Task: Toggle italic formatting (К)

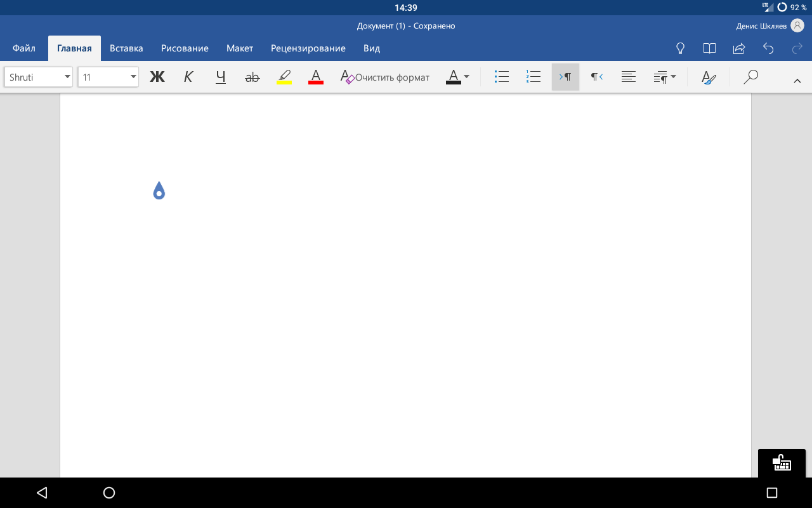Action: pyautogui.click(x=188, y=77)
